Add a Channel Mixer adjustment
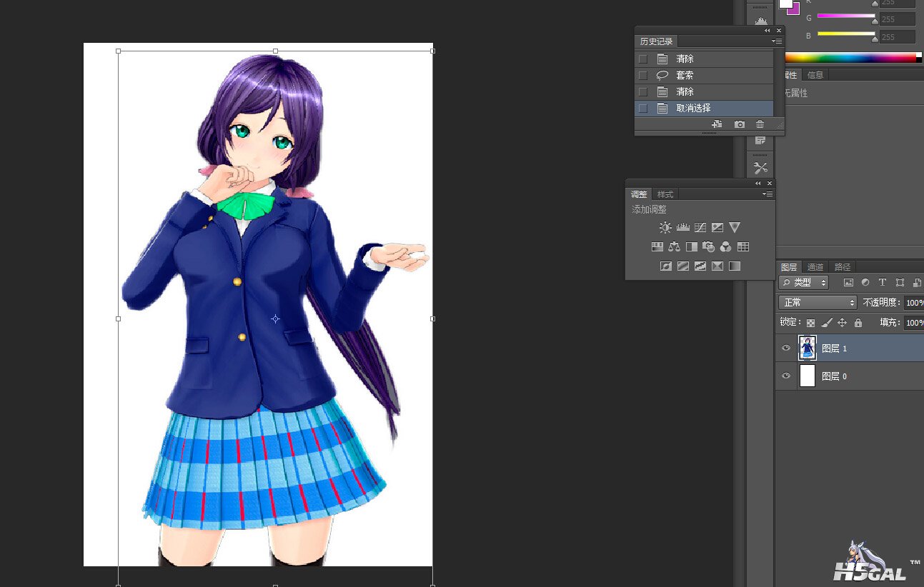The height and width of the screenshot is (587, 924). pos(726,247)
